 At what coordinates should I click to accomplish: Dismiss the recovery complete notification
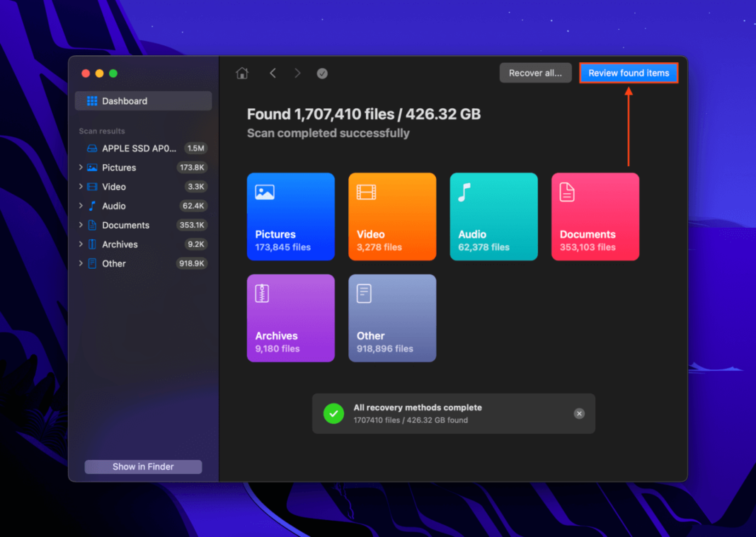[x=579, y=413]
